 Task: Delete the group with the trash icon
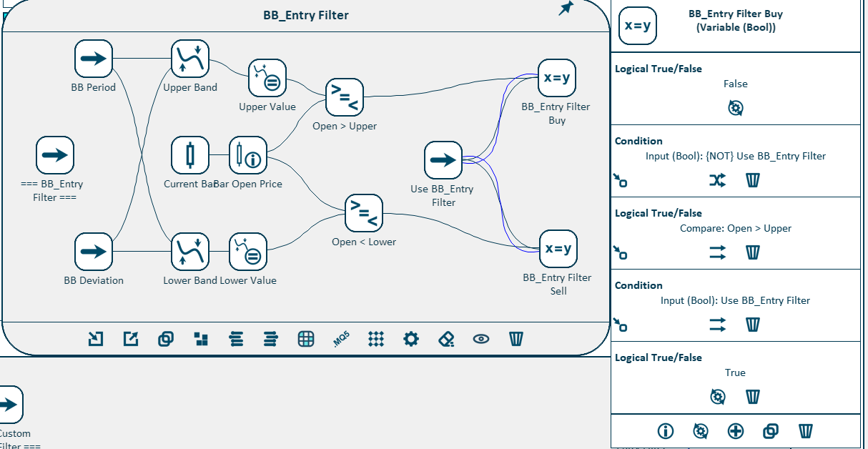[516, 339]
